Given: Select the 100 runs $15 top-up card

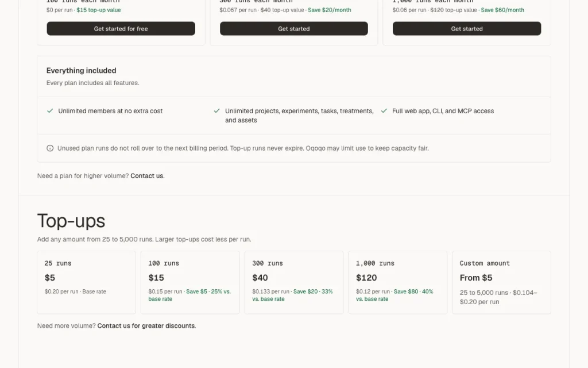Looking at the screenshot, I should click(x=190, y=282).
